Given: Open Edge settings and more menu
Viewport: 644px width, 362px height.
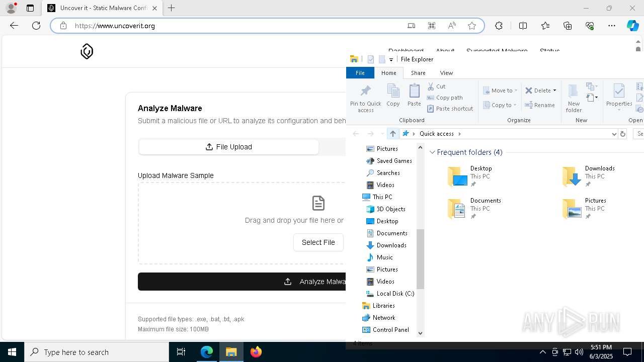Looking at the screenshot, I should tap(612, 26).
